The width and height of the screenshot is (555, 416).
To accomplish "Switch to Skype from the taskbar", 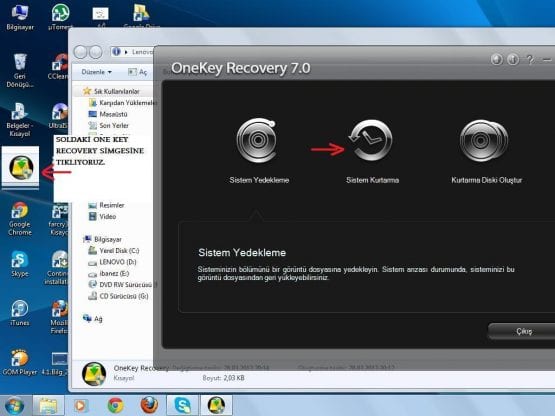I will pos(183,406).
